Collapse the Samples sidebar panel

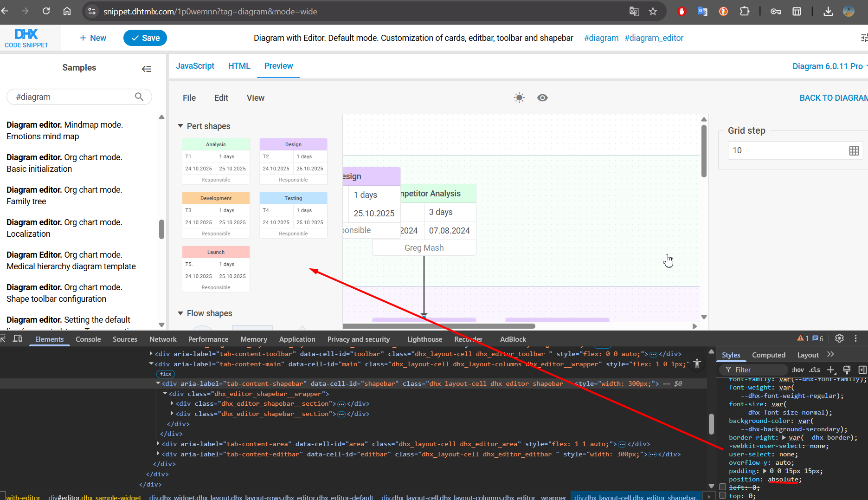(147, 69)
